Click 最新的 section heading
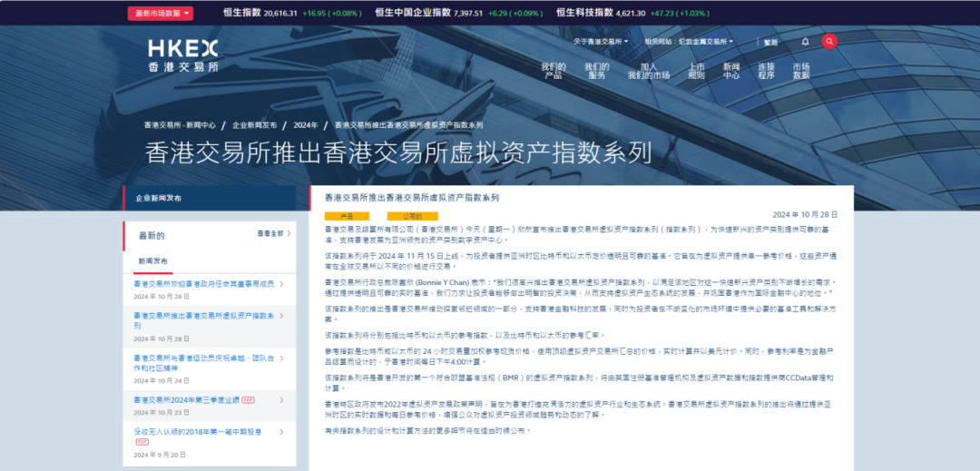Image resolution: width=980 pixels, height=471 pixels. point(152,236)
